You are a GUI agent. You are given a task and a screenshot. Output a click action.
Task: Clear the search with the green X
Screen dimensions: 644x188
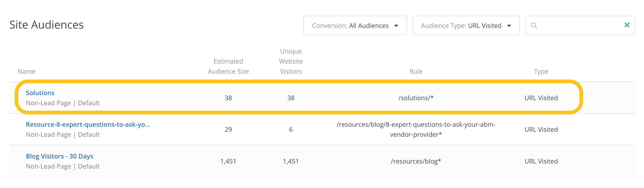pyautogui.click(x=627, y=25)
